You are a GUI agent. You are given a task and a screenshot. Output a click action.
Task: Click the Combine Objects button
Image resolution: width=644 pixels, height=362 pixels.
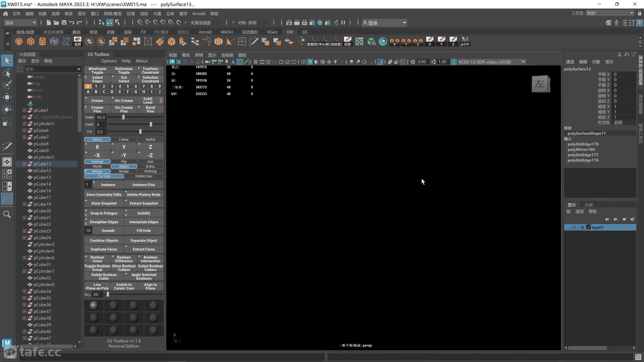pyautogui.click(x=104, y=240)
